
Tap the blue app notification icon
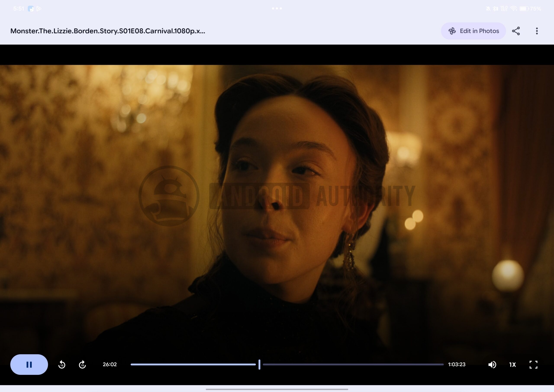coord(31,9)
